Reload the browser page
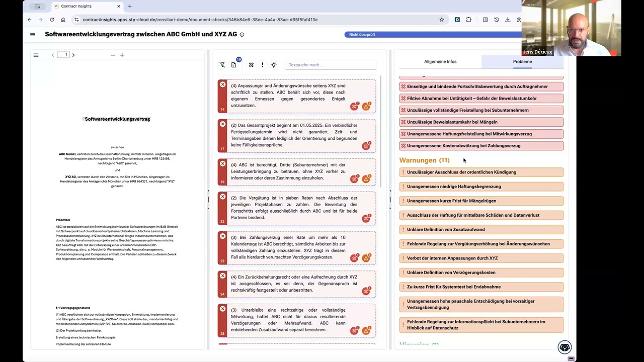 click(x=52, y=20)
